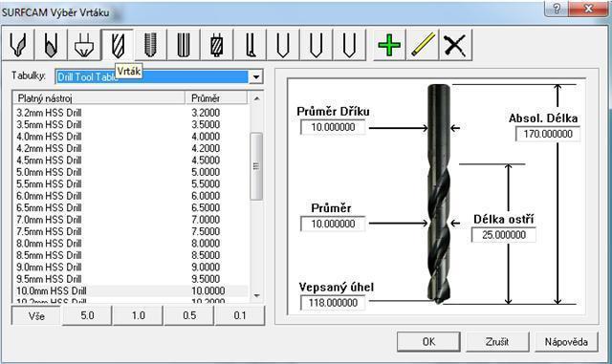Click the OK button

coord(428,342)
